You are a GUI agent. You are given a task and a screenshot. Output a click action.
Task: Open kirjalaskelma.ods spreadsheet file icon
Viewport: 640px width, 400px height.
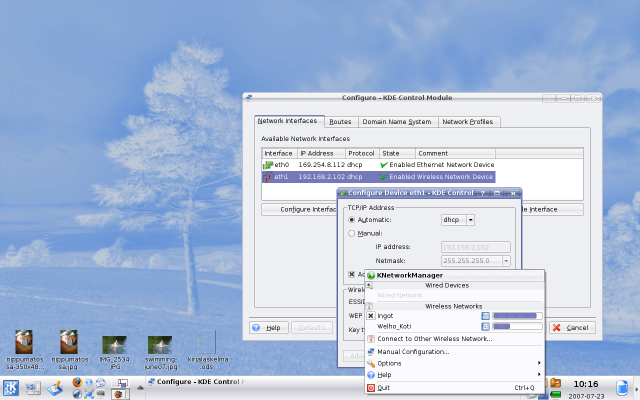pos(207,349)
